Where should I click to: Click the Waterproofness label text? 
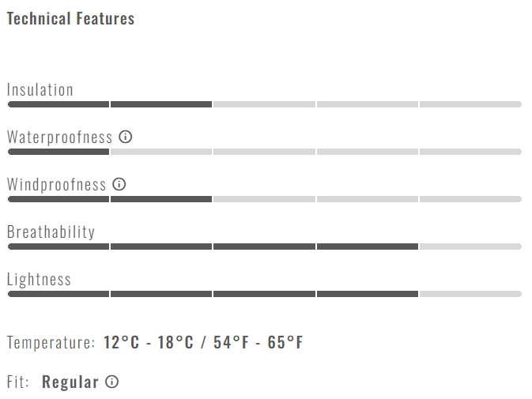coord(60,137)
